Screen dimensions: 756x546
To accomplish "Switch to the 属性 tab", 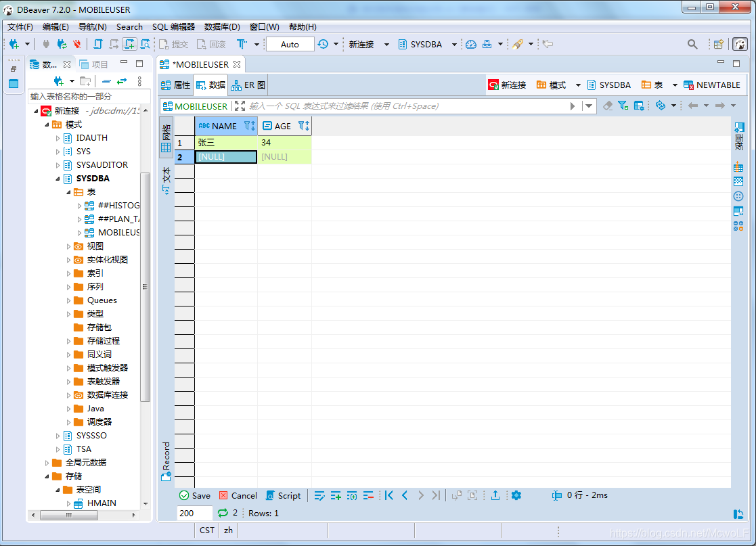I will [176, 85].
